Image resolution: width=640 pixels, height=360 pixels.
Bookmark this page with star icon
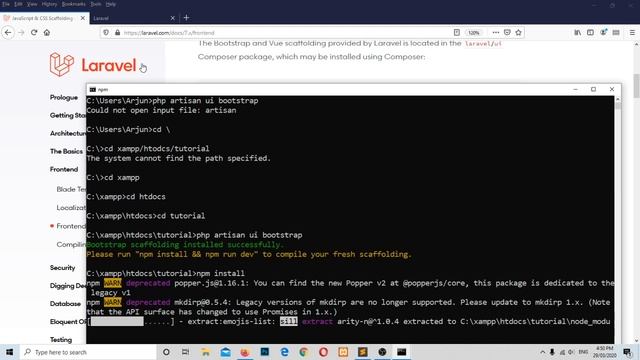[518, 33]
